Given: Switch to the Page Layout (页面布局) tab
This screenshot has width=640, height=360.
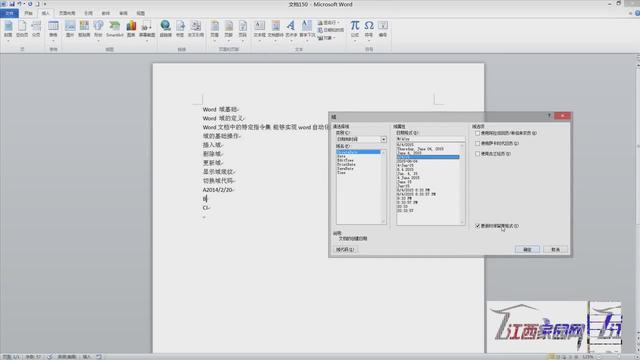Looking at the screenshot, I should pos(67,13).
